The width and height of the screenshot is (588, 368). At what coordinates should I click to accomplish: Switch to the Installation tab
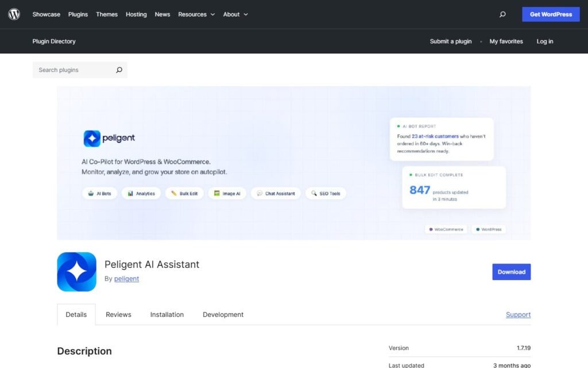coord(167,315)
